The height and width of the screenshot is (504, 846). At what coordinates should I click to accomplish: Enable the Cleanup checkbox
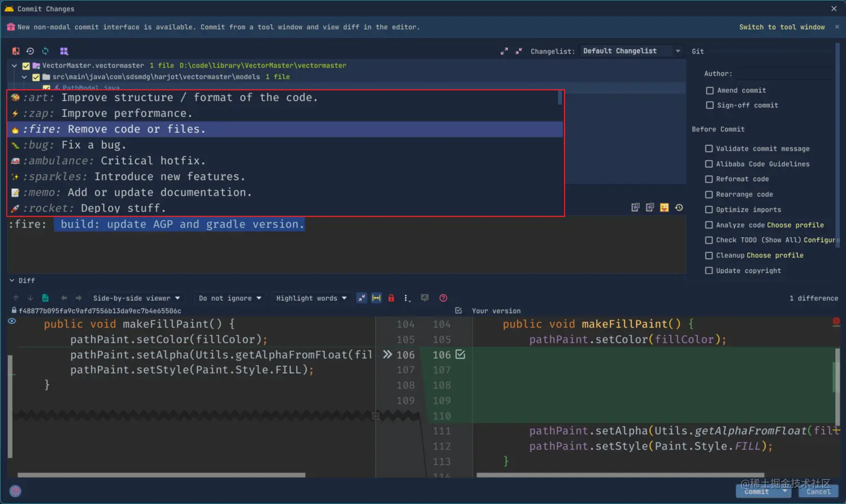click(709, 255)
